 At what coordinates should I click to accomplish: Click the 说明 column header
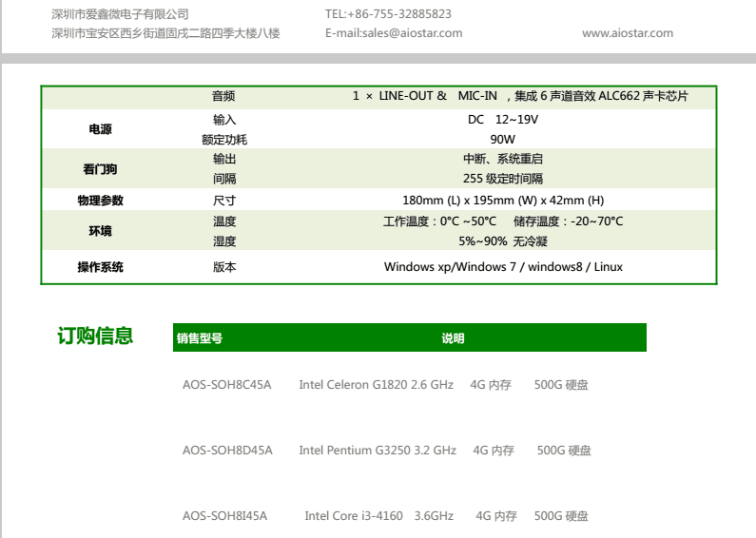coord(453,338)
